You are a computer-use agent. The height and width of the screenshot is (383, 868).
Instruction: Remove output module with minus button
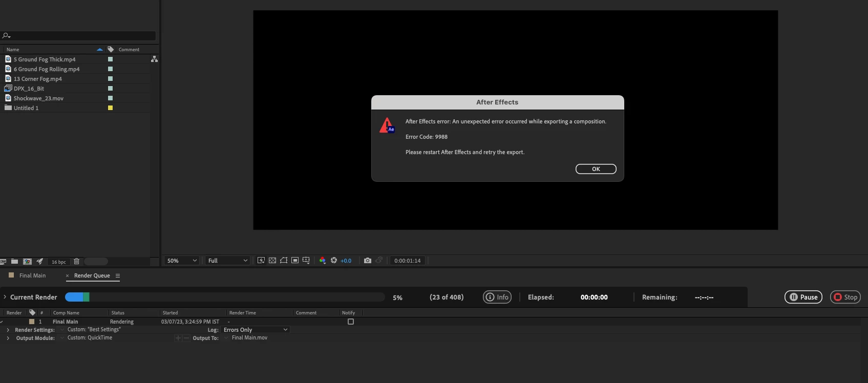(186, 338)
